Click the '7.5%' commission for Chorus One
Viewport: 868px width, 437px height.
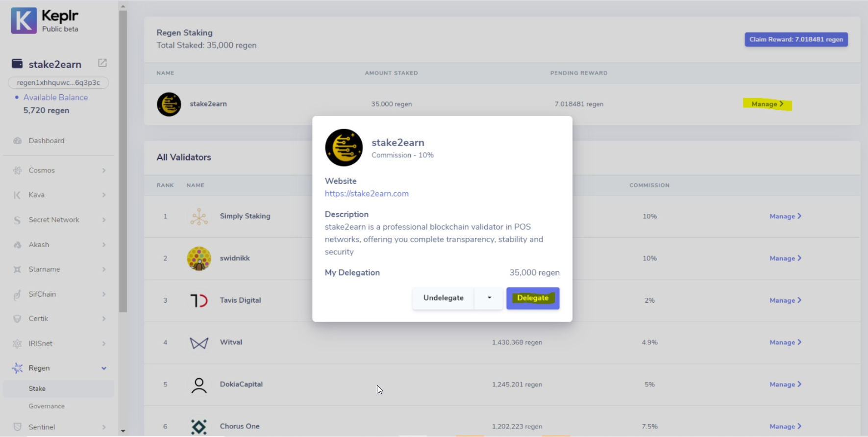[649, 427]
